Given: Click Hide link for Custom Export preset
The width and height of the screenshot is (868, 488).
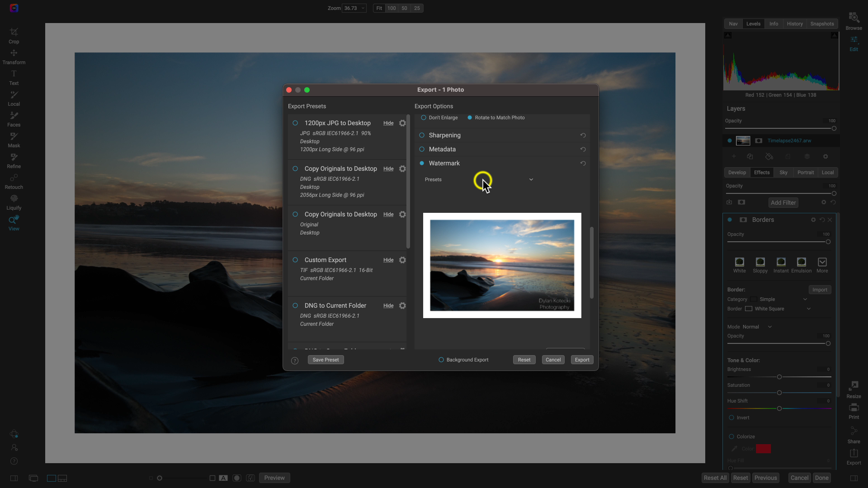Looking at the screenshot, I should 388,260.
